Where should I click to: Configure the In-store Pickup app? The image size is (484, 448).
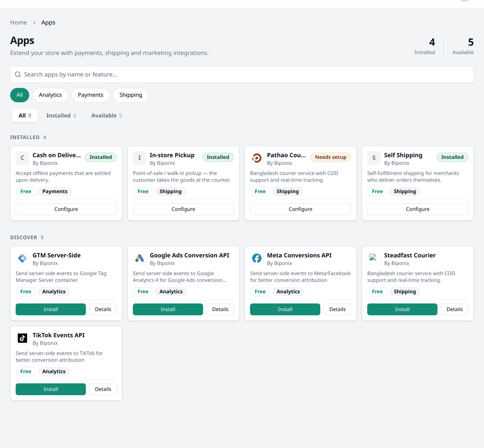(183, 209)
